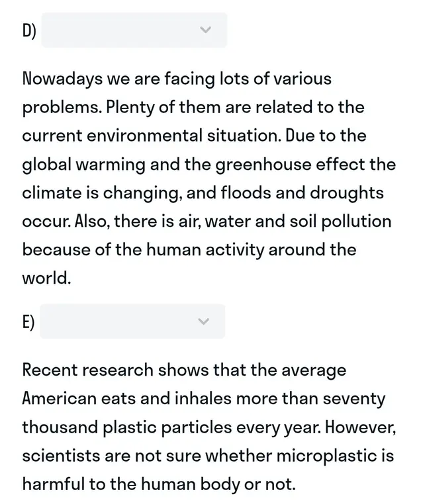The image size is (421, 504).
Task: Click the word "However," in second paragraph
Action: 360,427
